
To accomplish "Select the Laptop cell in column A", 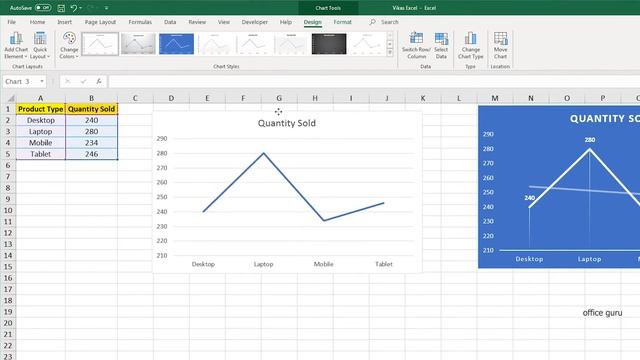I will [40, 131].
